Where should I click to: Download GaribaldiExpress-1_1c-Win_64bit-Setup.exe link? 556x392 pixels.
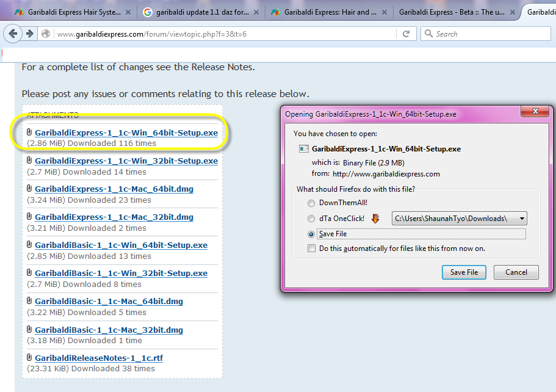coord(126,132)
